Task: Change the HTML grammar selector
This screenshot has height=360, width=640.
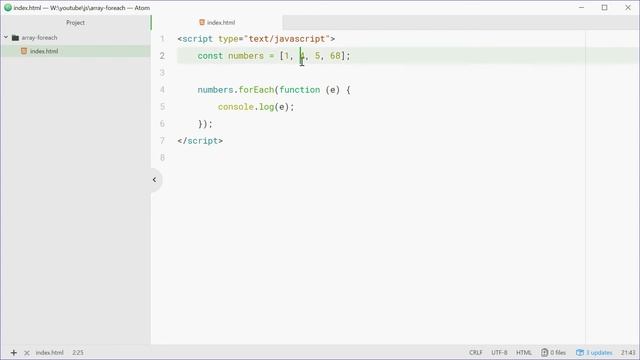Action: [524, 353]
